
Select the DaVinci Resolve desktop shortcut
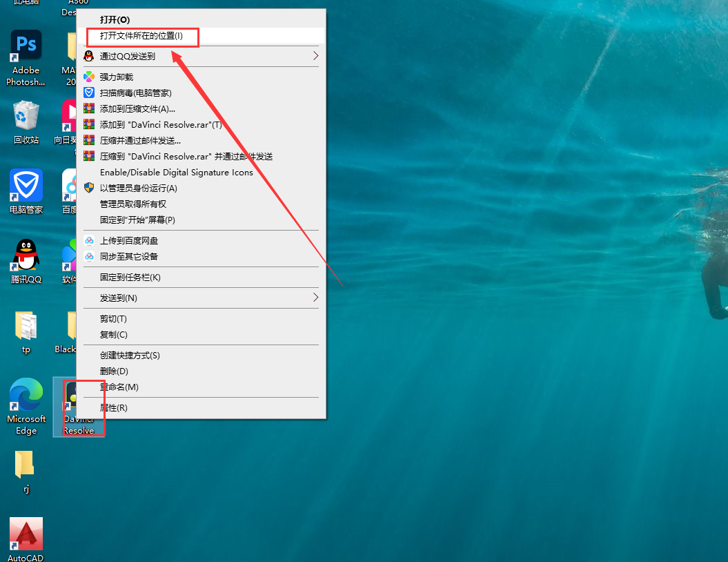point(79,407)
